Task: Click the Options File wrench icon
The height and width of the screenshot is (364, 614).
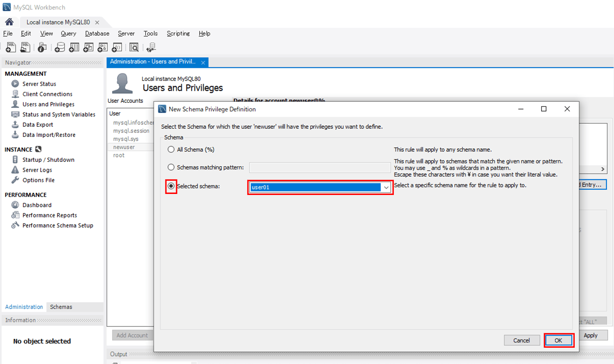Action: (15, 180)
